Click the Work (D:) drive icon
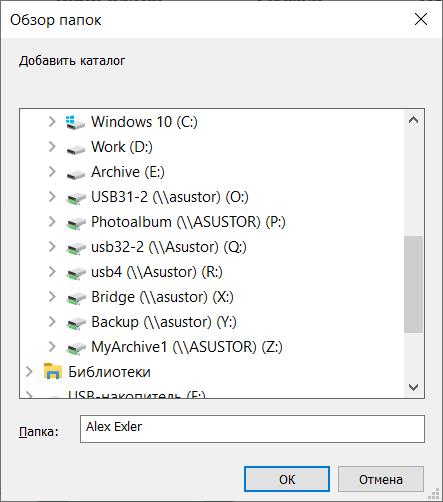Image resolution: width=443 pixels, height=502 pixels. 75,149
